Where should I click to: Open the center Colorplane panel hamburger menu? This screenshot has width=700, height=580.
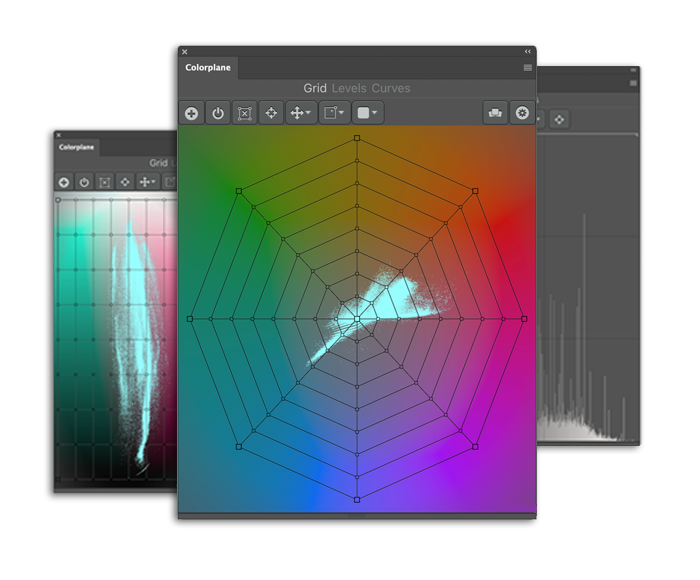(528, 68)
